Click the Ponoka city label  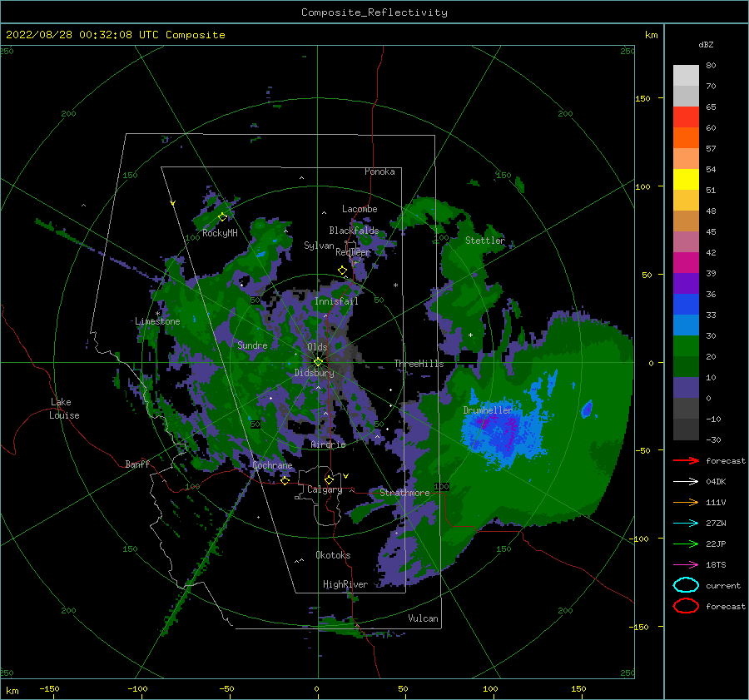click(379, 171)
